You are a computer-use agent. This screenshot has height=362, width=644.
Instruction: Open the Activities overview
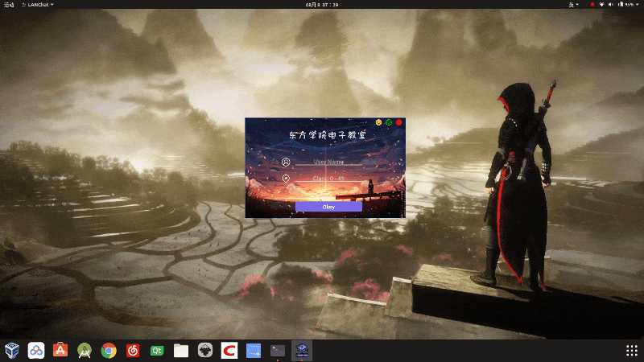pyautogui.click(x=9, y=5)
